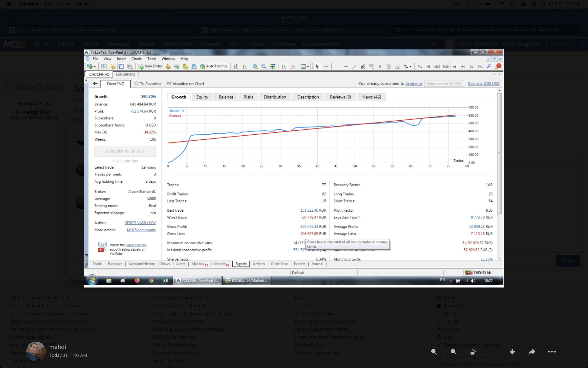Click the chart zoom out magnifier
This screenshot has width=588, height=368.
[x=264, y=66]
